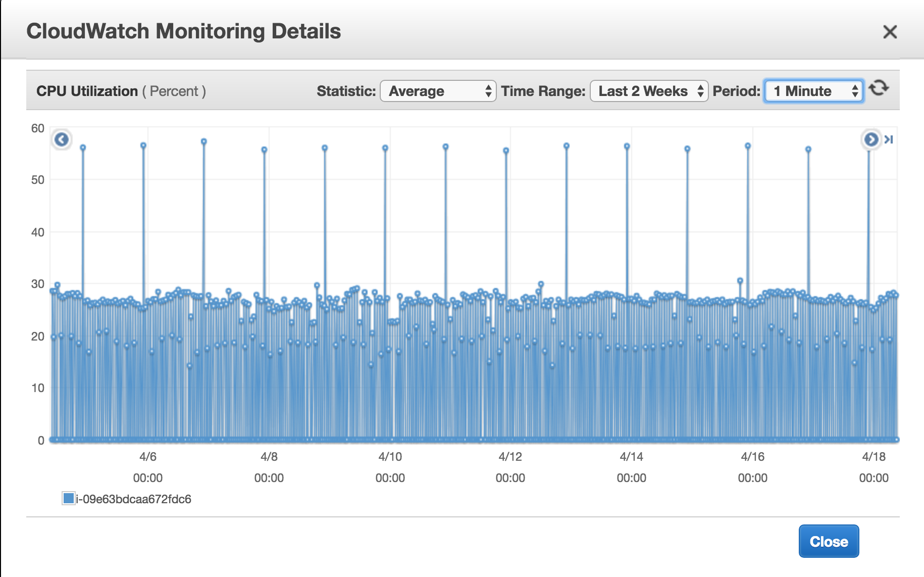Pan the chart backward with the left arrow
Viewport: 924px width, 577px height.
point(62,139)
